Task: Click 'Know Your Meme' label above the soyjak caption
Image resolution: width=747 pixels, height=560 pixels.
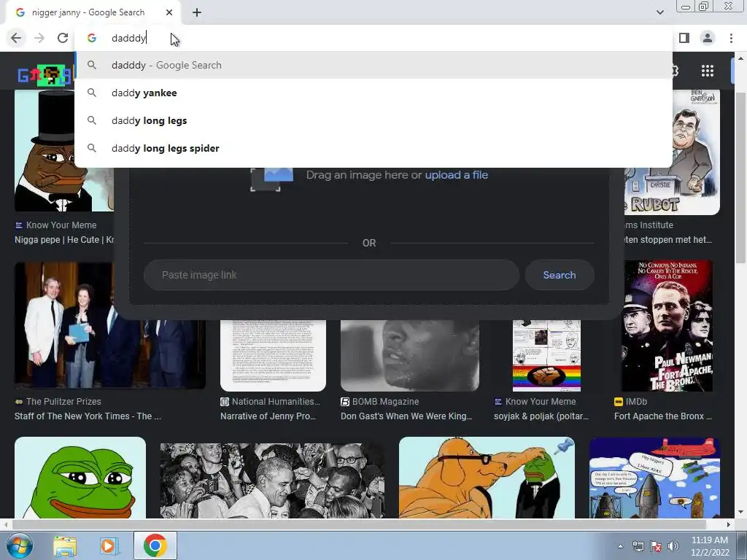Action: [x=541, y=402]
